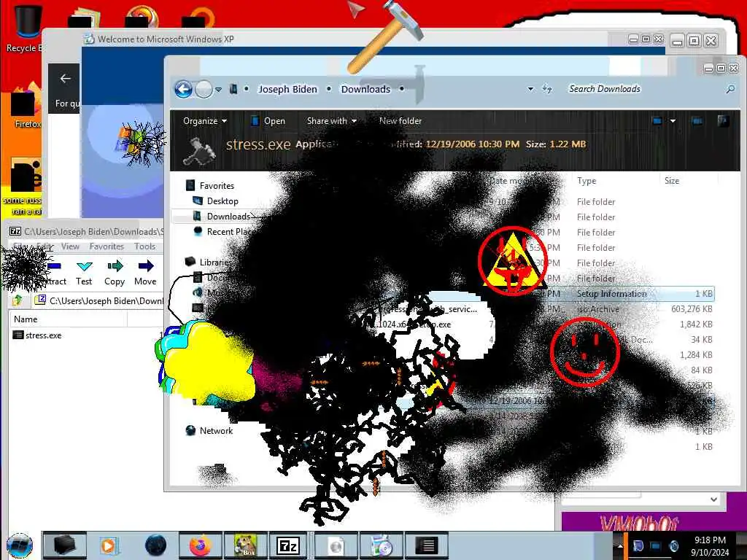Open the Firefox taskbar button
Viewport: 747px width, 560px height.
[201, 545]
